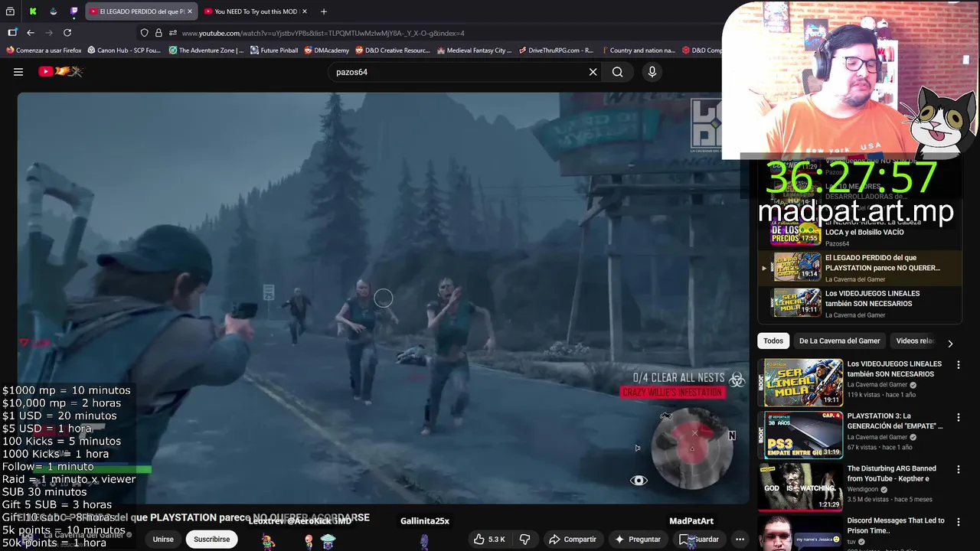Start voice search with microphone icon
The height and width of the screenshot is (551, 980).
coord(652,72)
